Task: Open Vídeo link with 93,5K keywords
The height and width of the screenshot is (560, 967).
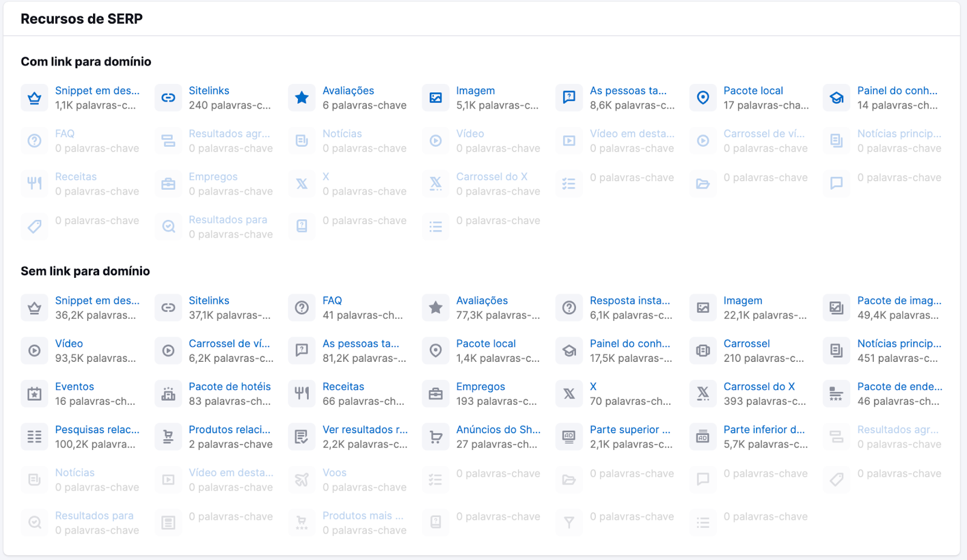Action: [69, 344]
